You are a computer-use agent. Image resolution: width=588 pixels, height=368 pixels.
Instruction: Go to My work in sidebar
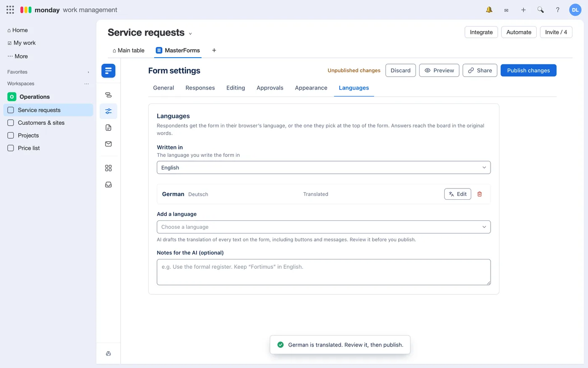click(x=22, y=43)
